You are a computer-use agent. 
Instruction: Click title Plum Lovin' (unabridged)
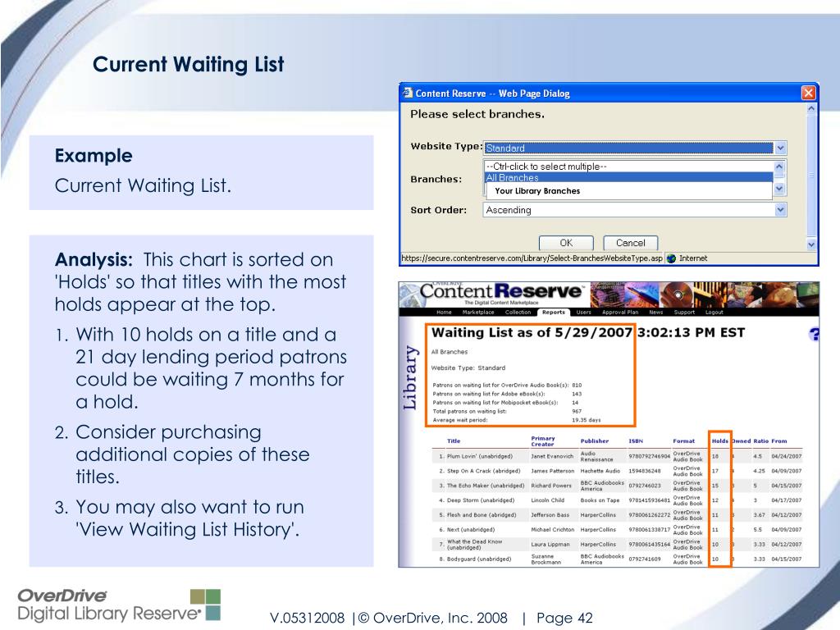tap(479, 456)
